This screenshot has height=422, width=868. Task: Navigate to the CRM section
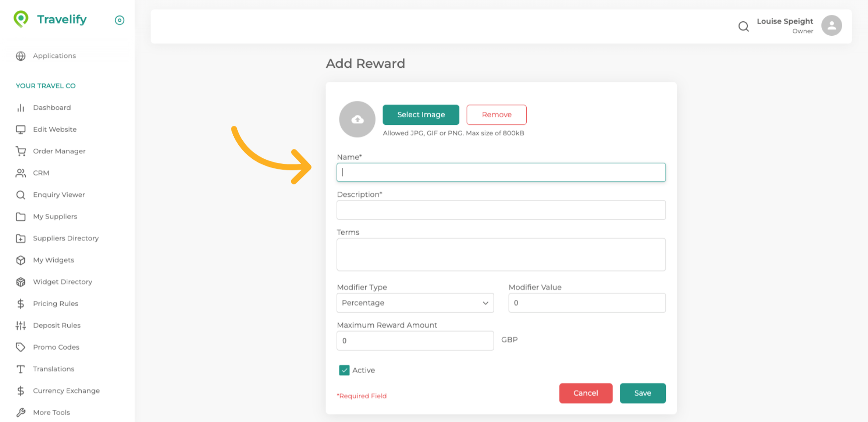pos(41,173)
